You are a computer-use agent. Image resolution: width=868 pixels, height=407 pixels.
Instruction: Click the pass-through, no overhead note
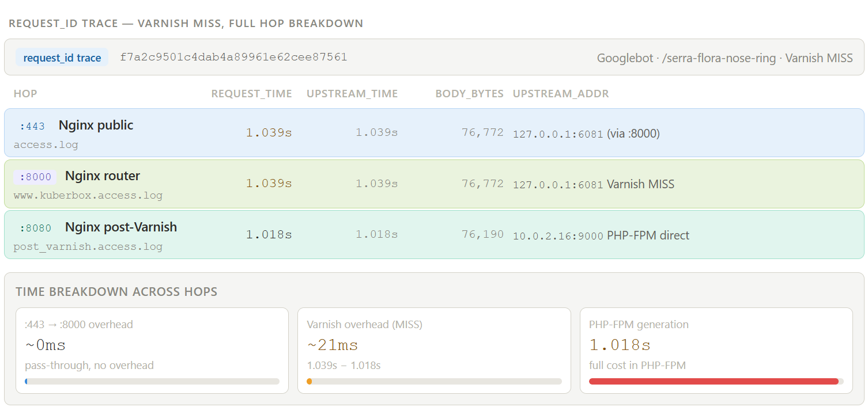point(89,365)
